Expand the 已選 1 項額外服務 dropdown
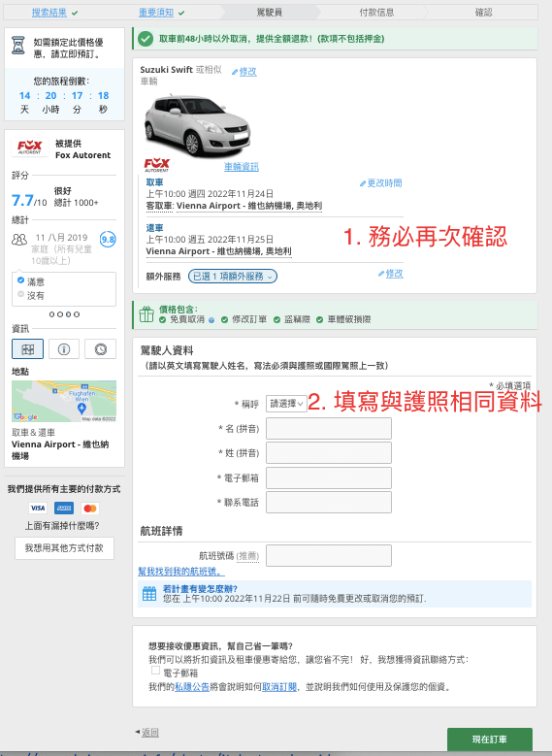The height and width of the screenshot is (756, 552). [x=233, y=277]
